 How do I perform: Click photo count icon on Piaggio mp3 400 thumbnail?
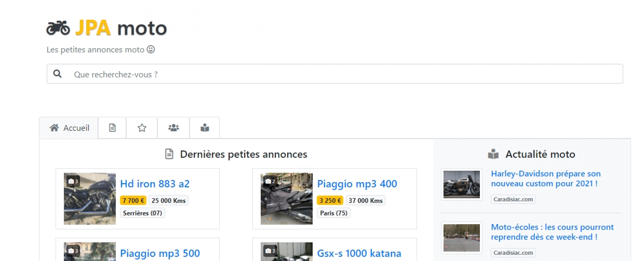tap(270, 181)
